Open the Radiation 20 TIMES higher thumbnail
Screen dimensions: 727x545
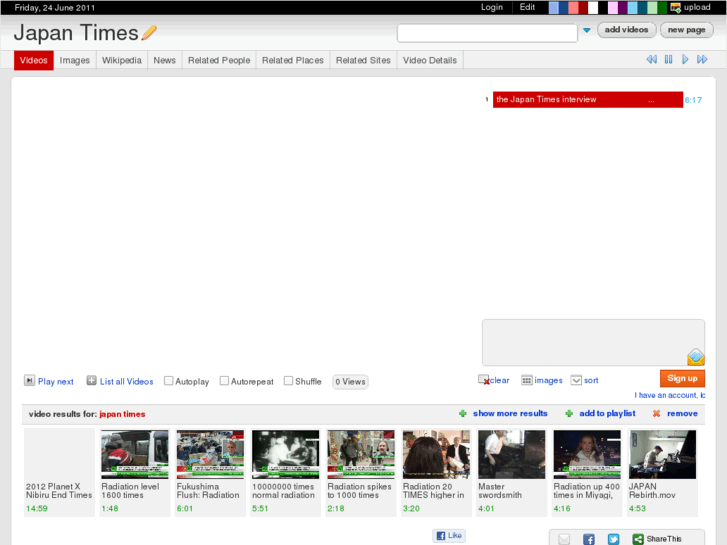coord(436,455)
